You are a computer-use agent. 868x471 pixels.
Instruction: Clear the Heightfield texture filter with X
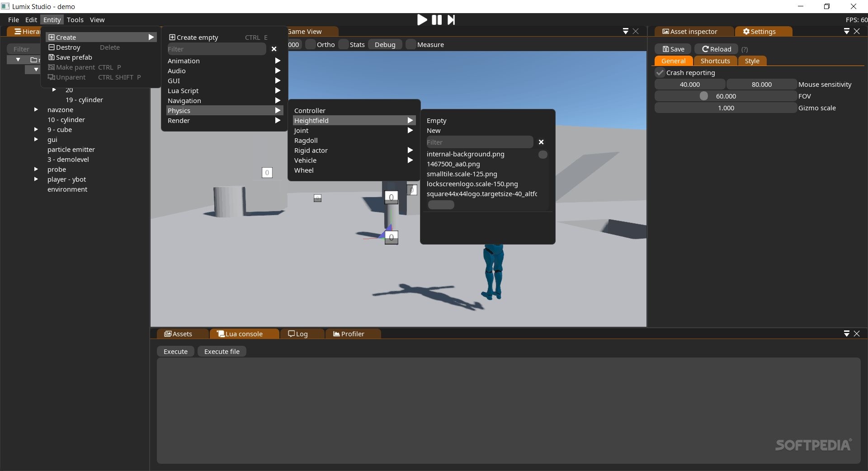point(541,142)
